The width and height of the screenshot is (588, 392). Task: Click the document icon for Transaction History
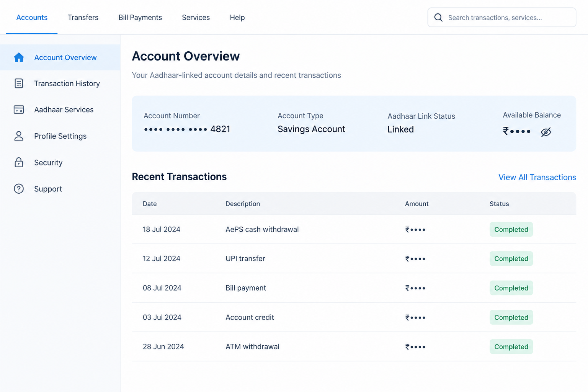pos(19,83)
